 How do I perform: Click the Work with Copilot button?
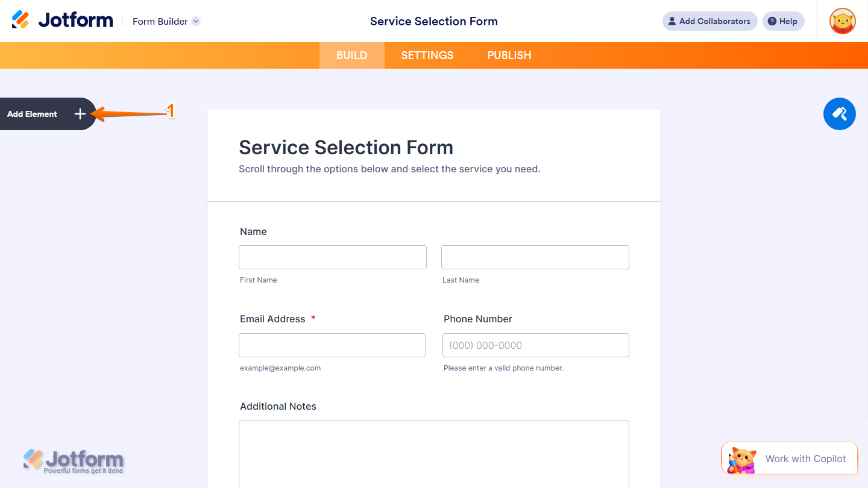805,458
